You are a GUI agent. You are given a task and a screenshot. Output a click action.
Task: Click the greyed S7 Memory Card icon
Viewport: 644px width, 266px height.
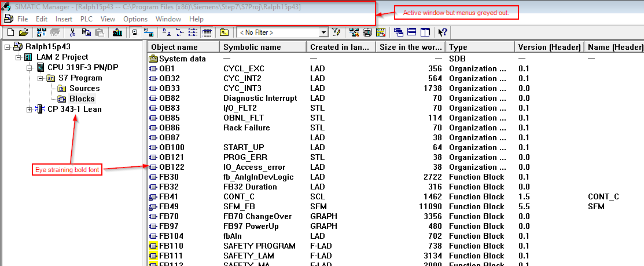tap(54, 32)
